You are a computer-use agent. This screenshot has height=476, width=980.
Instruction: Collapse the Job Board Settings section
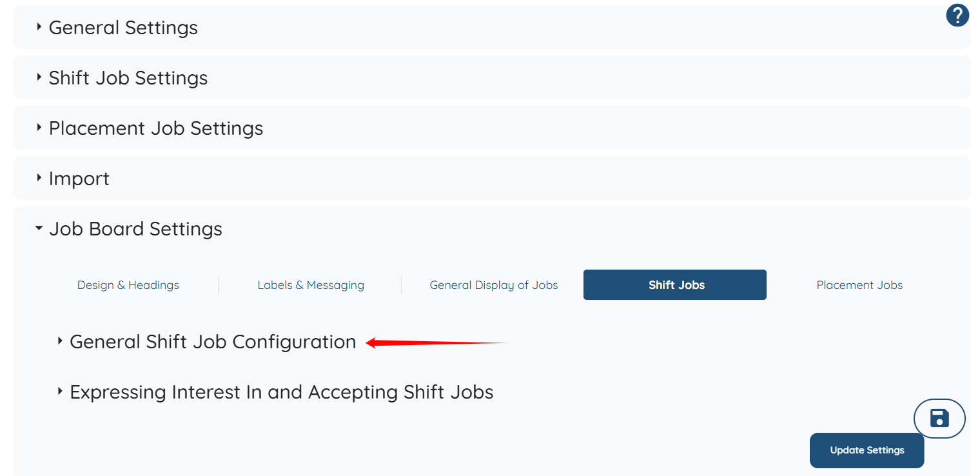135,229
